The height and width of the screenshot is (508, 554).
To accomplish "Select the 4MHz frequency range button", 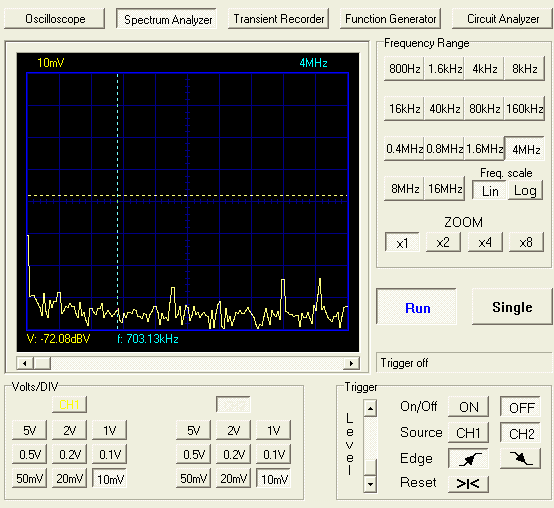I will [x=525, y=149].
